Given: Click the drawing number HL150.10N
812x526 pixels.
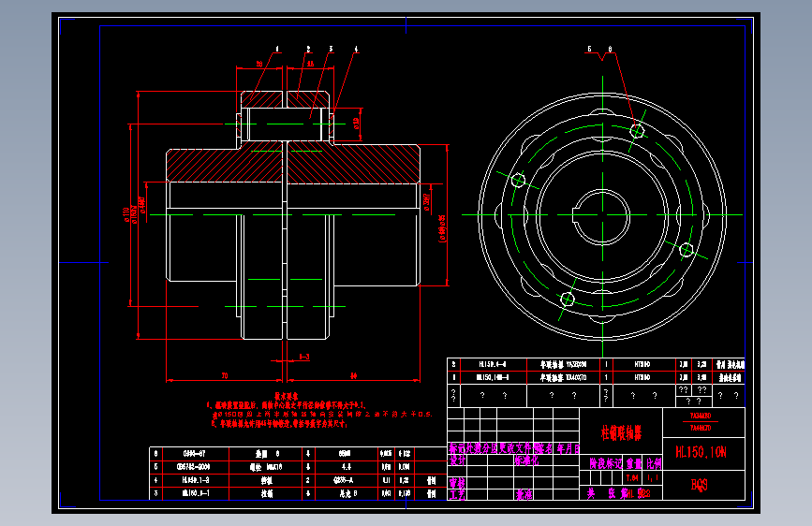Looking at the screenshot, I should coord(701,452).
